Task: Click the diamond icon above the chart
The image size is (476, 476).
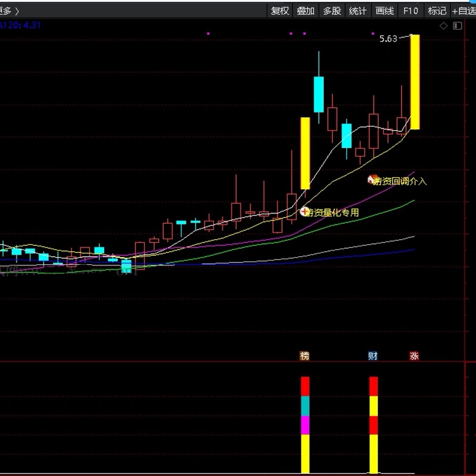Action: 443,26
